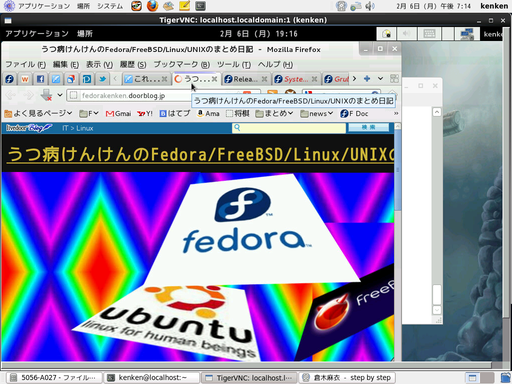
Task: Switch to kenken@localhost terminal in taskbar
Action: point(152,378)
